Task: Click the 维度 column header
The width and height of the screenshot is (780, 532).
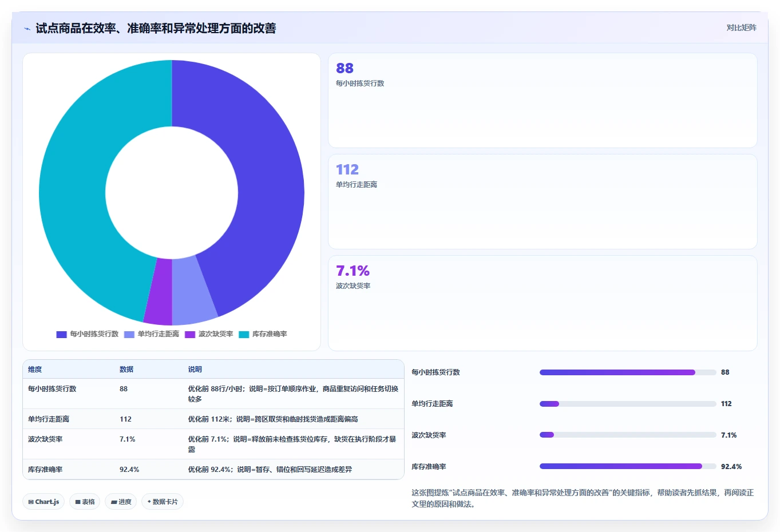Action: 35,370
